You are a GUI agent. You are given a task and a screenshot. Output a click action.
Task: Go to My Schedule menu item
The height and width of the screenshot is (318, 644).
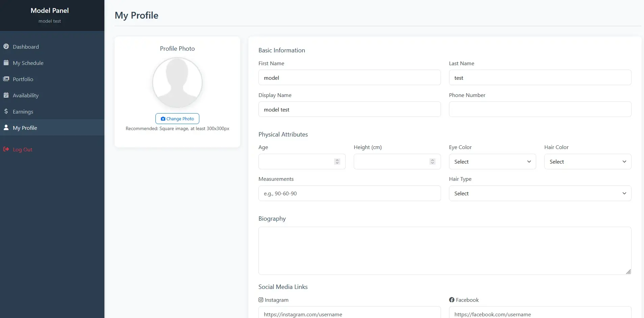click(x=28, y=63)
